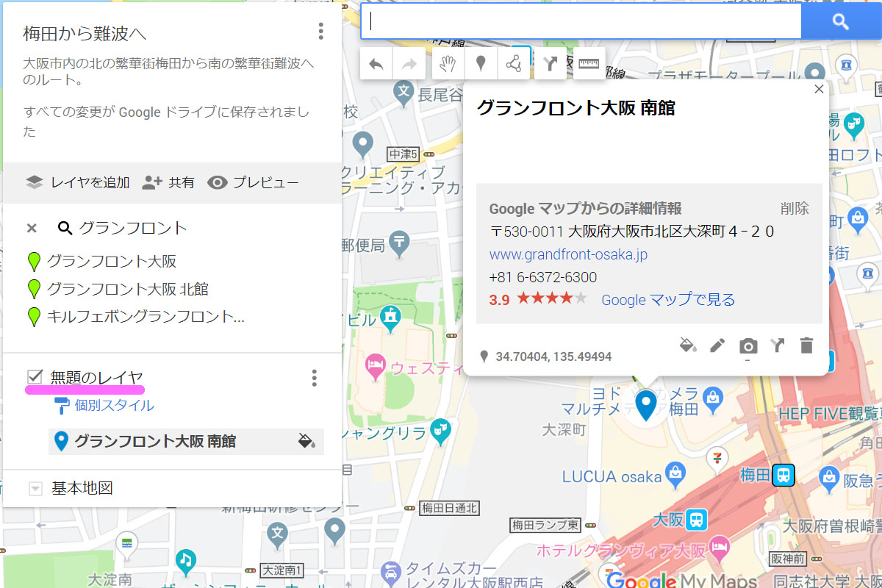The image size is (882, 588).
Task: Click the blue 南館 marker on map
Action: click(646, 406)
